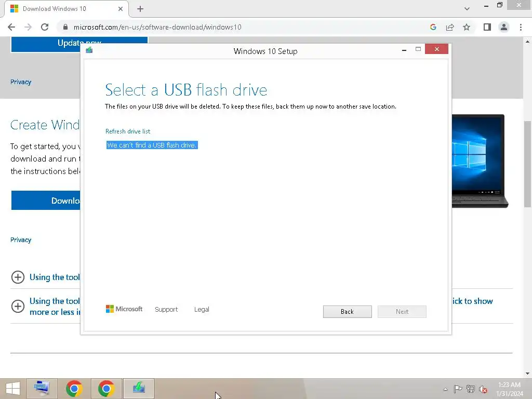
Task: Restore down the Chrome window
Action: tap(500, 5)
